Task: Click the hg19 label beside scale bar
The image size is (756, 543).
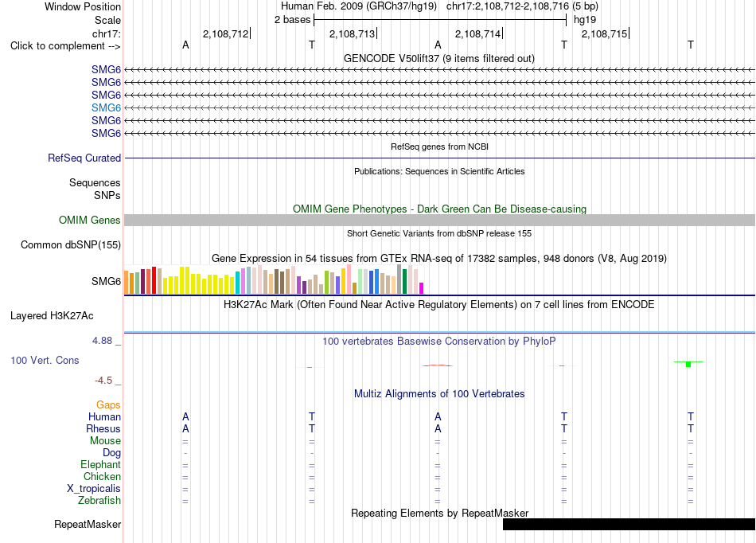Action: click(585, 20)
